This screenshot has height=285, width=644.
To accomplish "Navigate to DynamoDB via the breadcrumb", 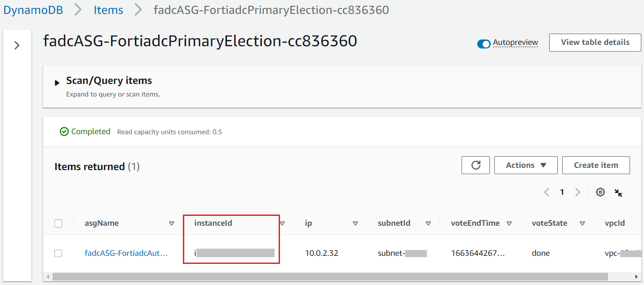I will pos(33,9).
